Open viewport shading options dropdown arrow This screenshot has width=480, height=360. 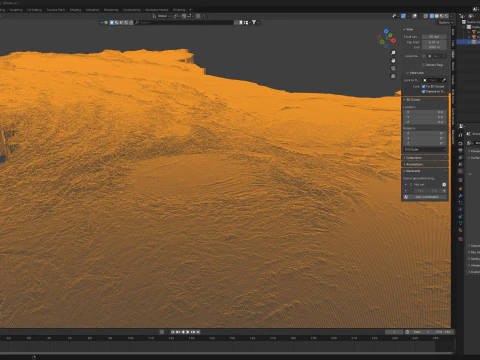pos(451,16)
